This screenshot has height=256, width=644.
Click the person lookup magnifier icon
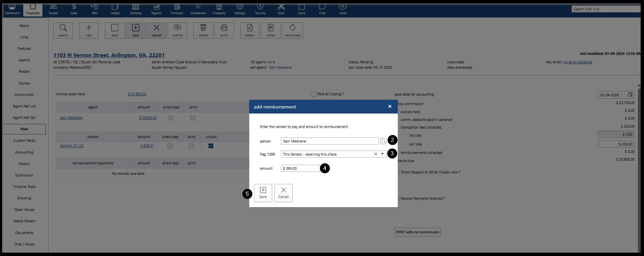coord(383,141)
